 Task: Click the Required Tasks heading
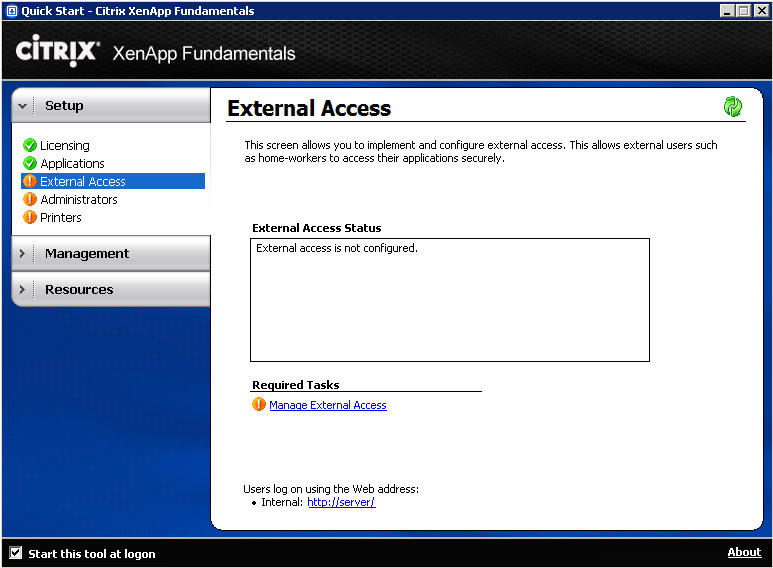point(296,385)
